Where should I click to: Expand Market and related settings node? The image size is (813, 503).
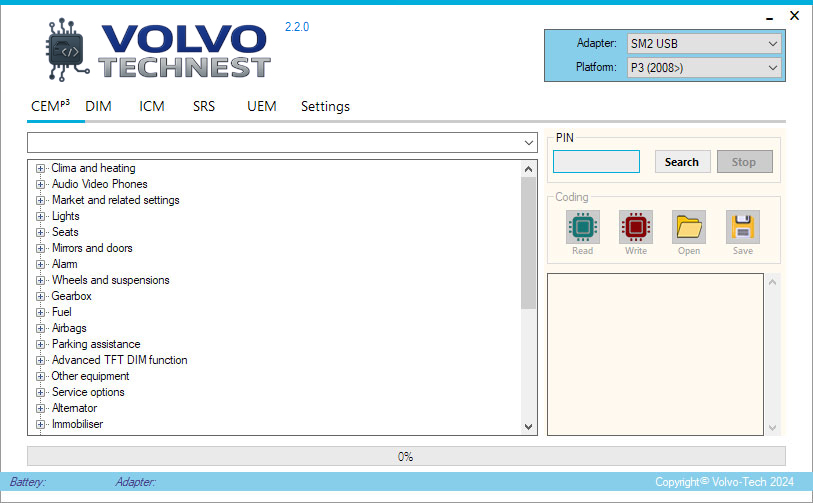[x=40, y=201]
